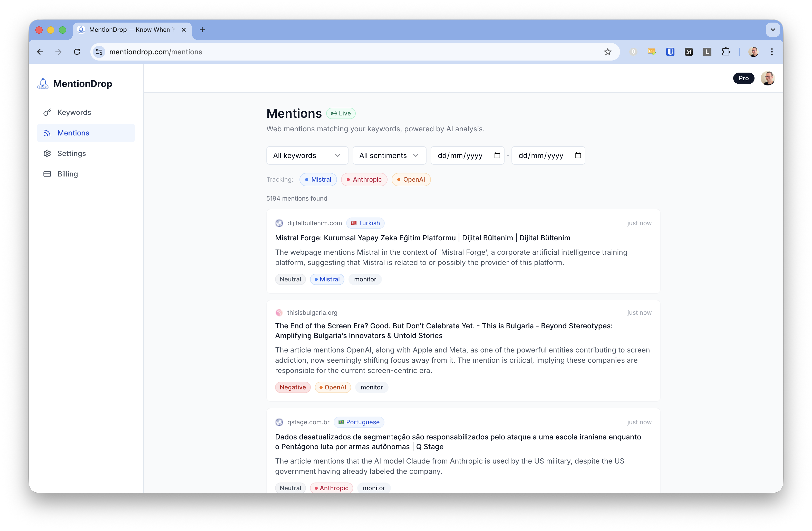This screenshot has height=531, width=812.
Task: Open the browser extensions puzzle icon
Action: click(726, 52)
